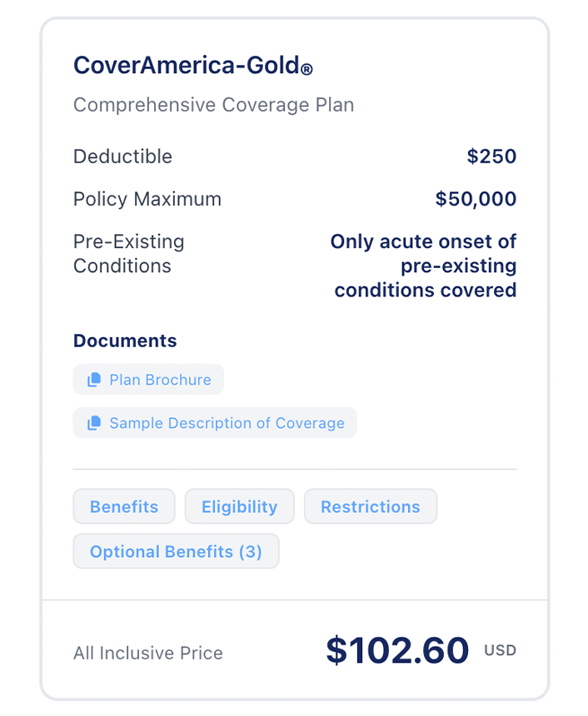Select the $50,000 policy maximum value
Screen dimensions: 588x716
pos(476,200)
